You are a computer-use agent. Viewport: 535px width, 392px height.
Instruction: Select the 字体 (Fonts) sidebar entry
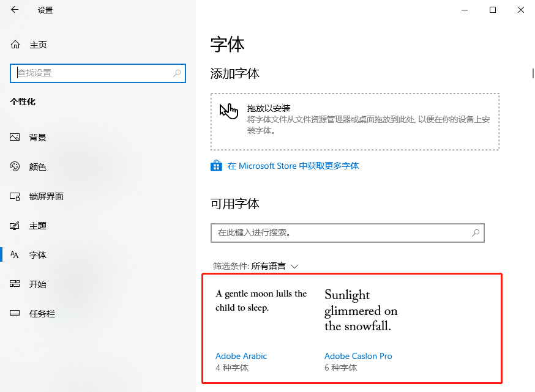click(x=38, y=254)
